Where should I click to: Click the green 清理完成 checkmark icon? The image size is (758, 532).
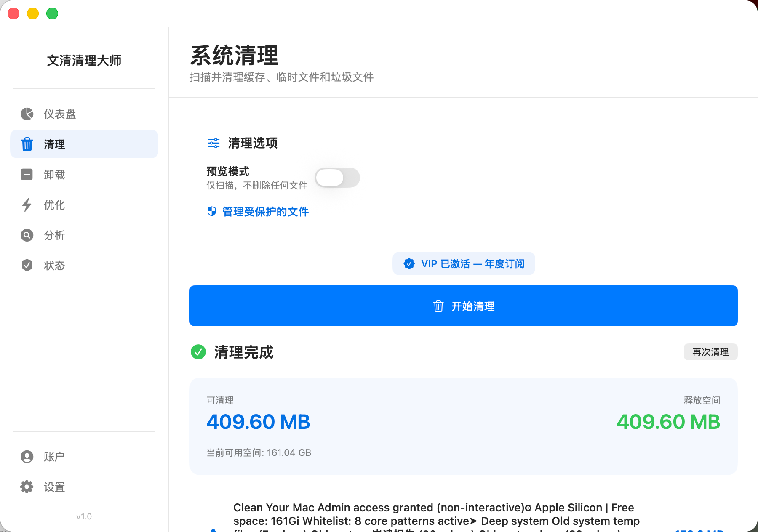198,352
